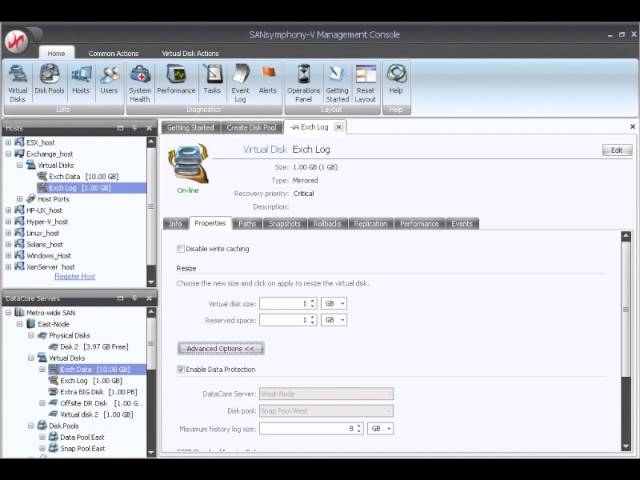
Task: Open the Virtual disk size unit dropdown
Action: coord(334,304)
